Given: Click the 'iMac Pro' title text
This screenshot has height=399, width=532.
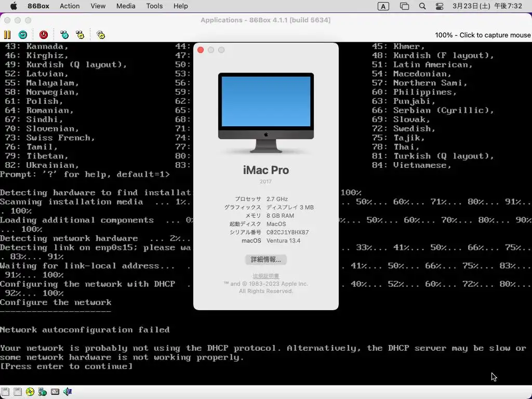Looking at the screenshot, I should pos(266,170).
